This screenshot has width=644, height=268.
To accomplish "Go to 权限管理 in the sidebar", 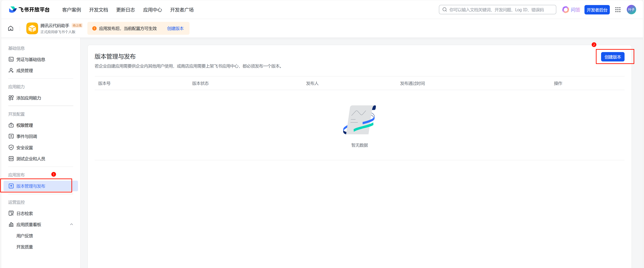I will [x=24, y=125].
